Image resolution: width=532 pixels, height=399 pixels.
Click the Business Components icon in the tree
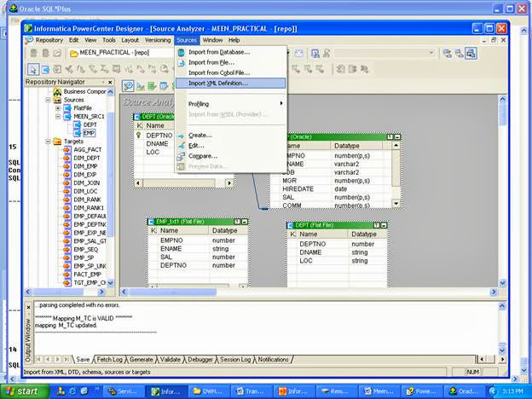point(57,91)
